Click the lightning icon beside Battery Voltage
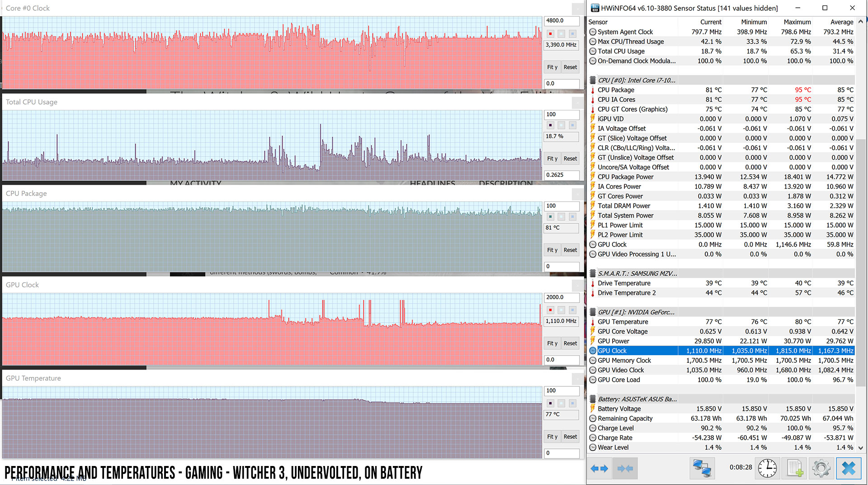 click(593, 409)
